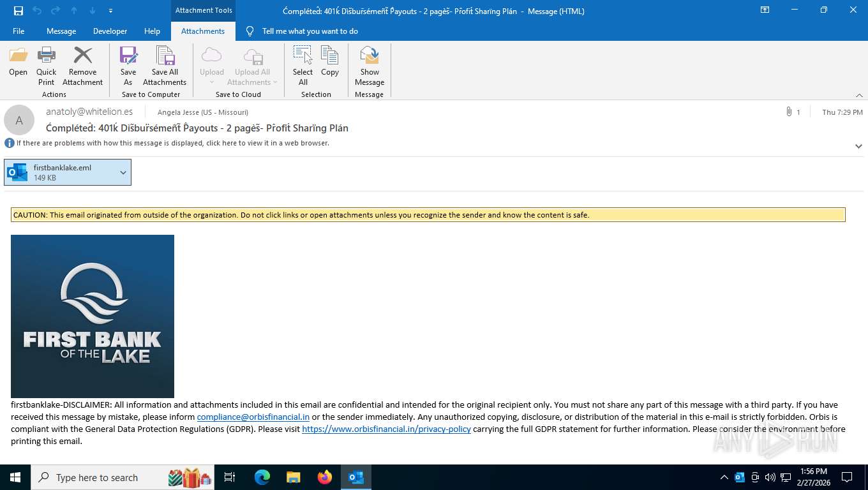
Task: Click the taskbar search box
Action: [123, 477]
